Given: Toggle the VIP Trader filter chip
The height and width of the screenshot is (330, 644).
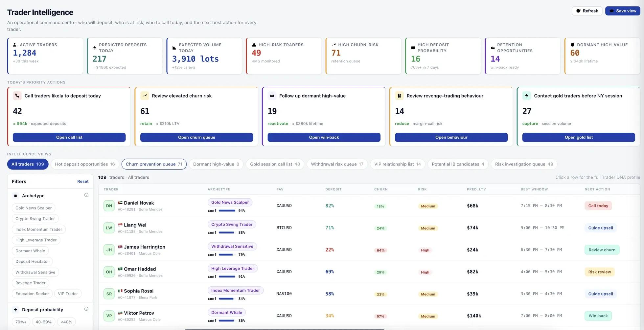Looking at the screenshot, I should [x=68, y=294].
